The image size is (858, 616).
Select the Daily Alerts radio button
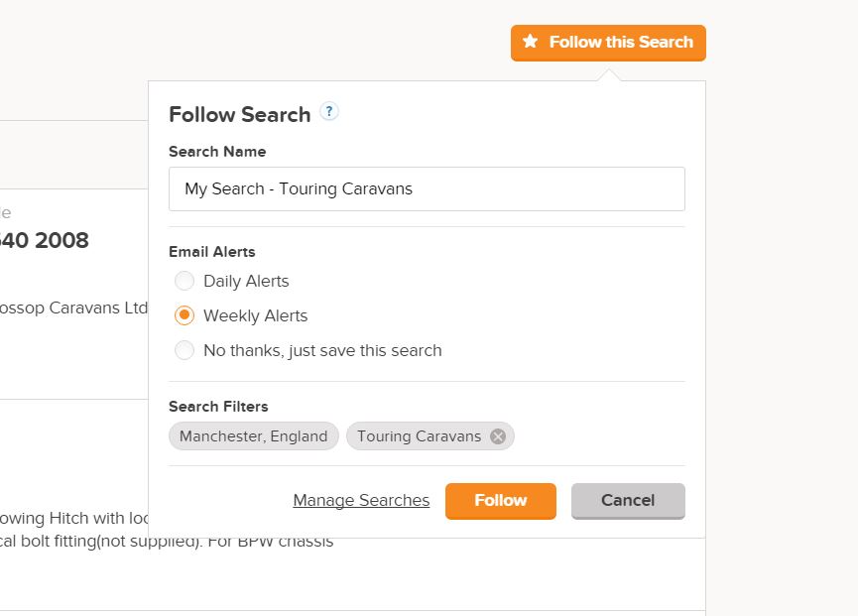[x=184, y=281]
